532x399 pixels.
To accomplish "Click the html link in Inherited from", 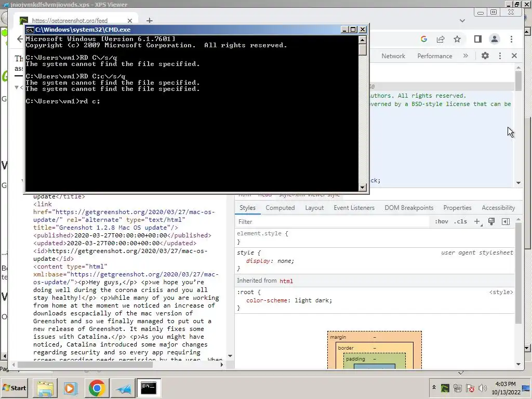I will tap(286, 281).
